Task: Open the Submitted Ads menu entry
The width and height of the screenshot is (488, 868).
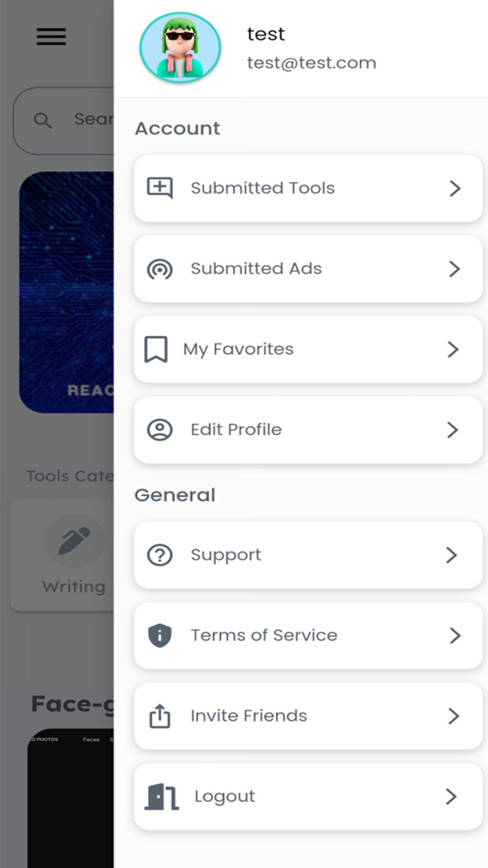Action: [308, 269]
